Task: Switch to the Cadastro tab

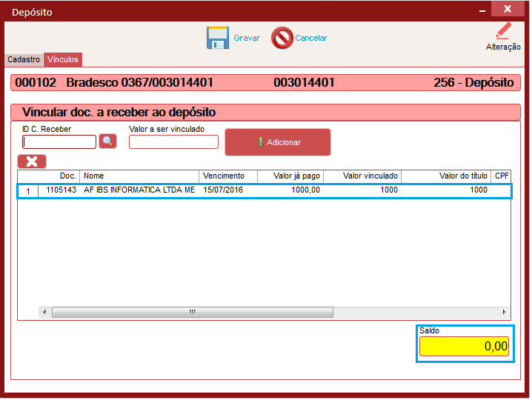Action: coord(24,59)
